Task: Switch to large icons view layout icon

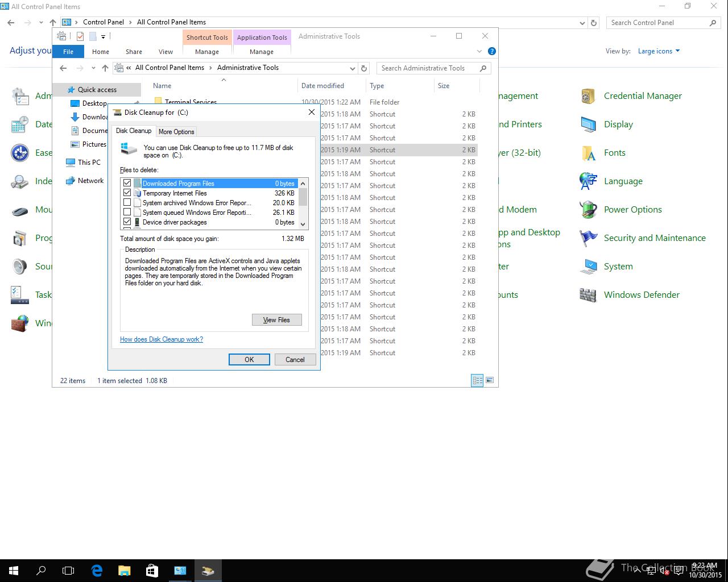Action: (x=490, y=380)
